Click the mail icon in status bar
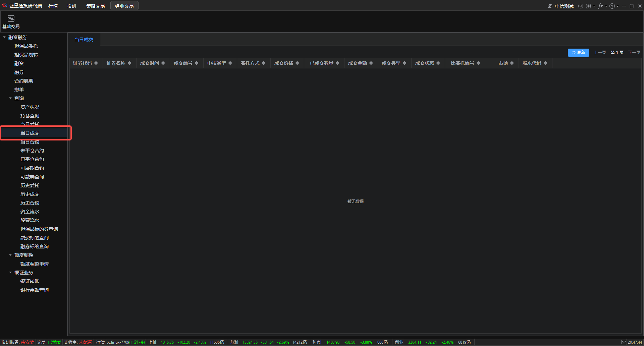644x346 pixels. pyautogui.click(x=624, y=342)
